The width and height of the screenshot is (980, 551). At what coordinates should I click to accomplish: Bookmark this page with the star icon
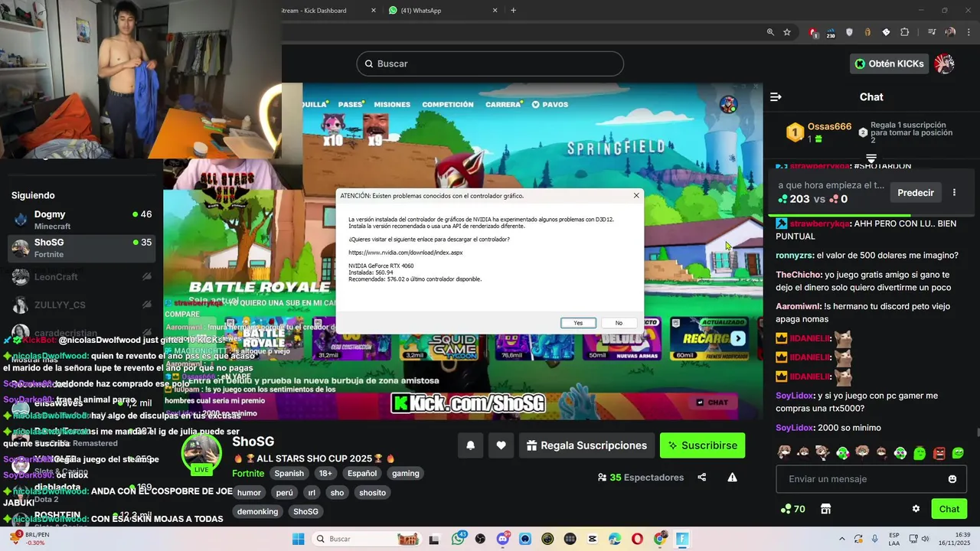click(787, 32)
